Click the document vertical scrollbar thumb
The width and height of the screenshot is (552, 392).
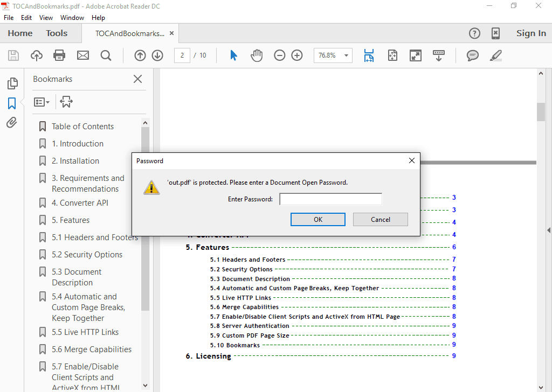coord(541,112)
